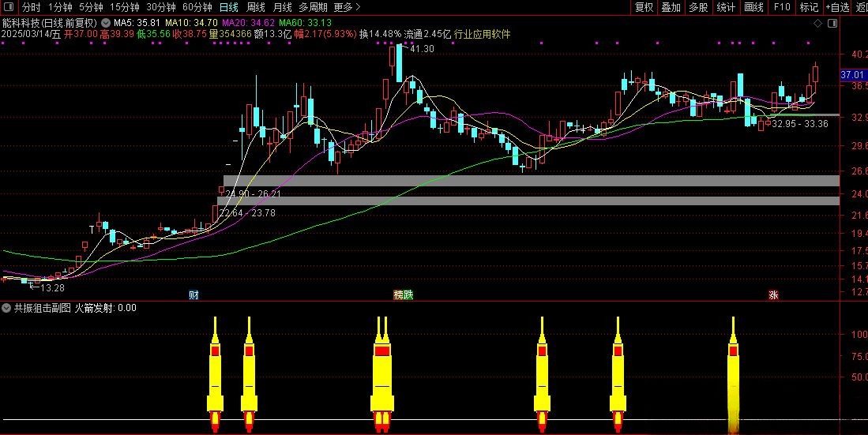
Task: Click the 行业应用软件 industry link
Action: pyautogui.click(x=482, y=35)
